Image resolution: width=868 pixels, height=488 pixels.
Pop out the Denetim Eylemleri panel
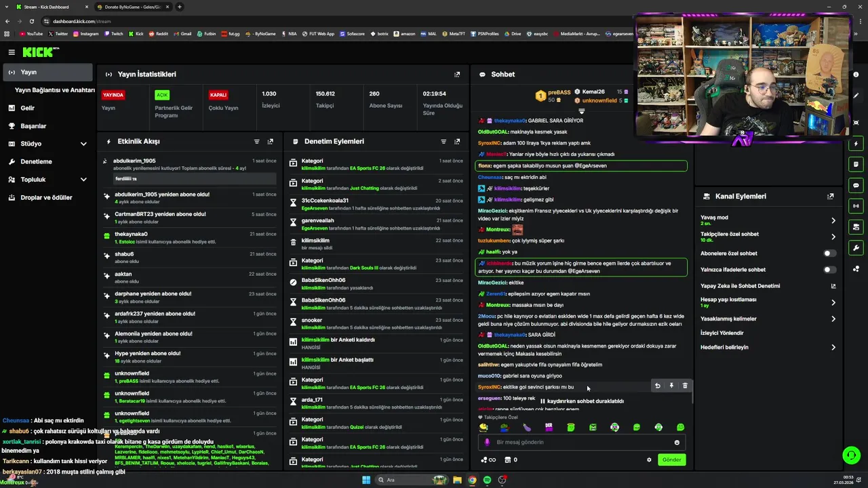click(x=457, y=142)
